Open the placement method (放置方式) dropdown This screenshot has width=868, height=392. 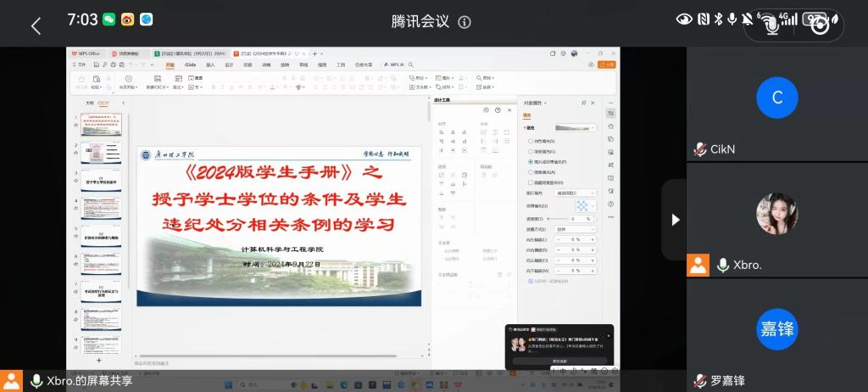click(579, 229)
